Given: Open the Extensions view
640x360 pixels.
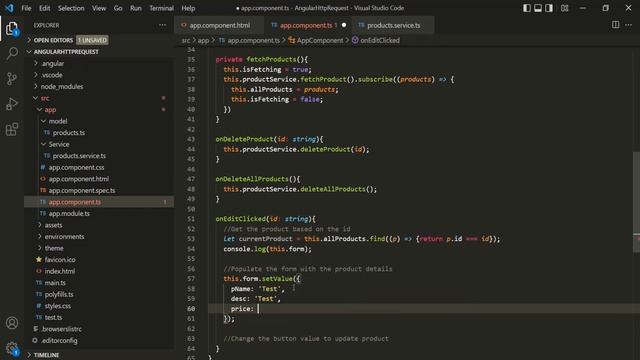Looking at the screenshot, I should pos(12,129).
